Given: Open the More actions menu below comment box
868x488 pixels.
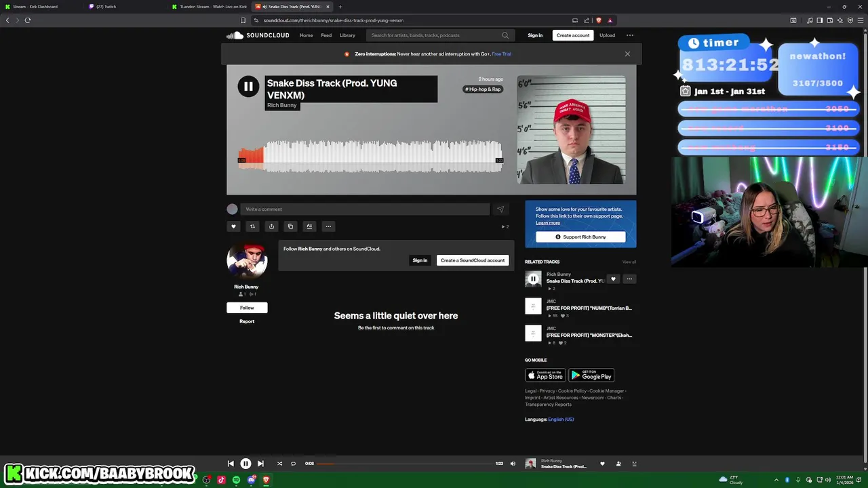Looking at the screenshot, I should click(328, 226).
